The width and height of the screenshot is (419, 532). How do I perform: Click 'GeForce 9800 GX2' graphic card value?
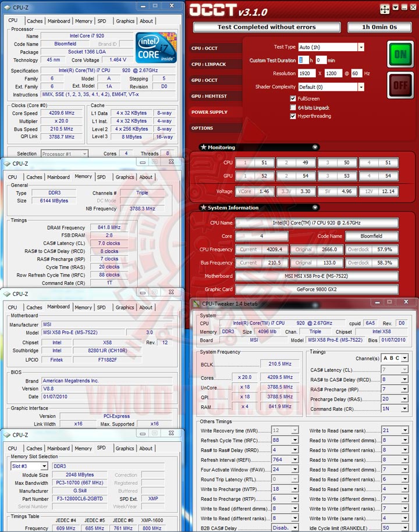[x=317, y=290]
